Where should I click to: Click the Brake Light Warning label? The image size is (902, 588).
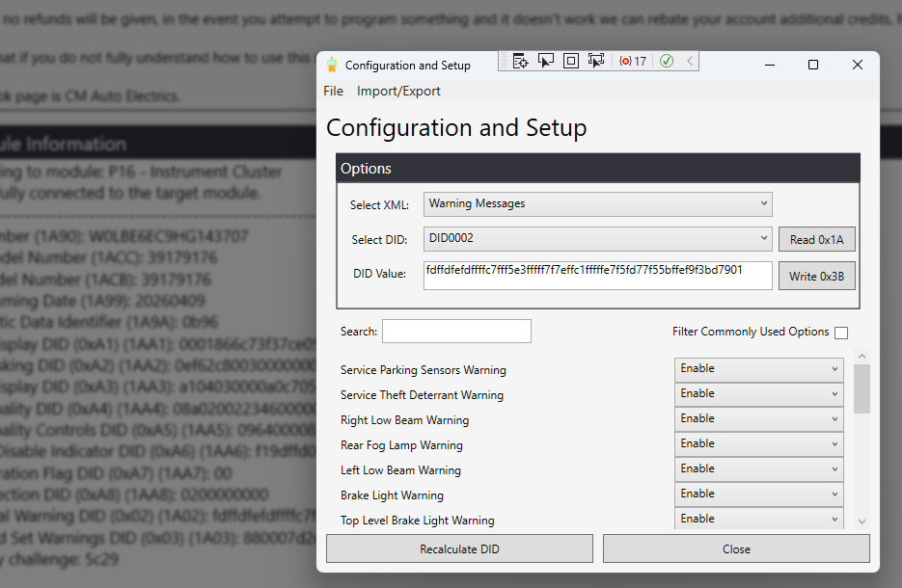tap(392, 494)
